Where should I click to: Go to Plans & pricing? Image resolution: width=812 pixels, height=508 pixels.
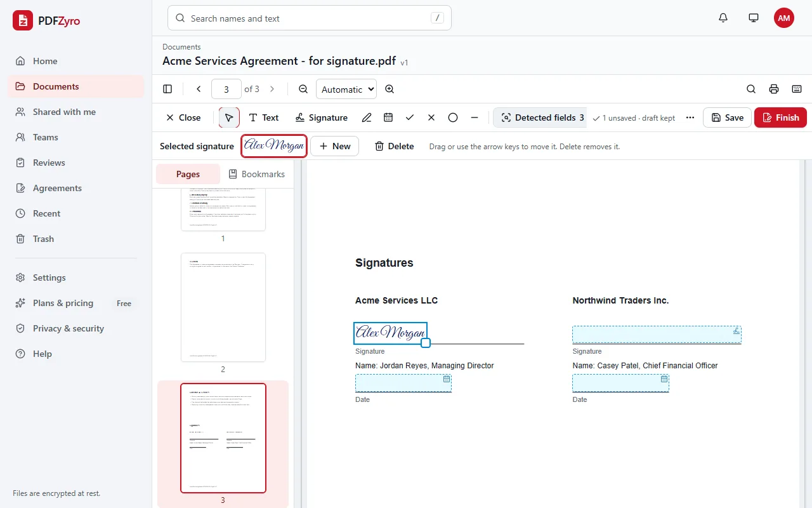pos(76,303)
